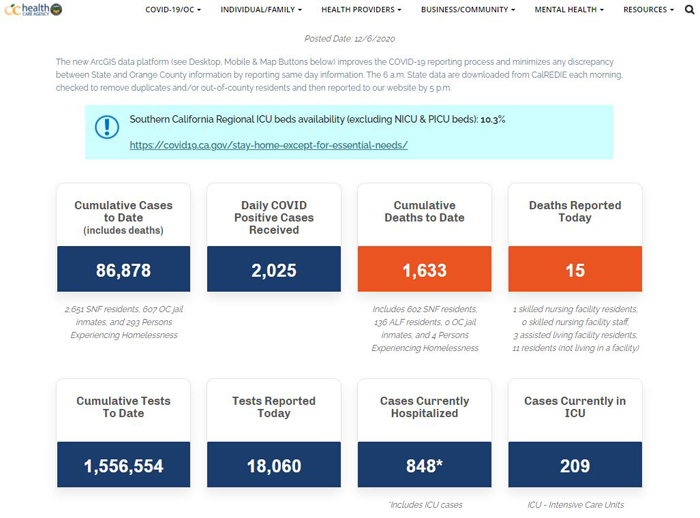Open the search magnifier icon

(690, 9)
